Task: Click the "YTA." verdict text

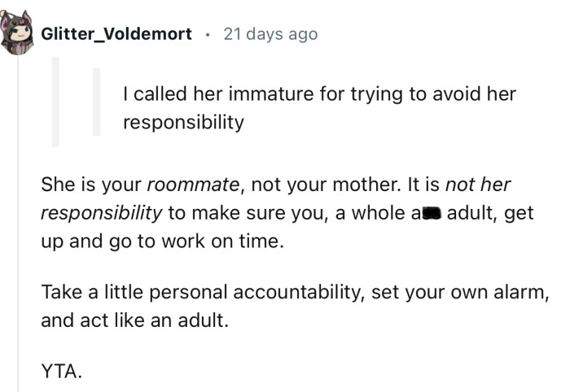Action: tap(61, 372)
